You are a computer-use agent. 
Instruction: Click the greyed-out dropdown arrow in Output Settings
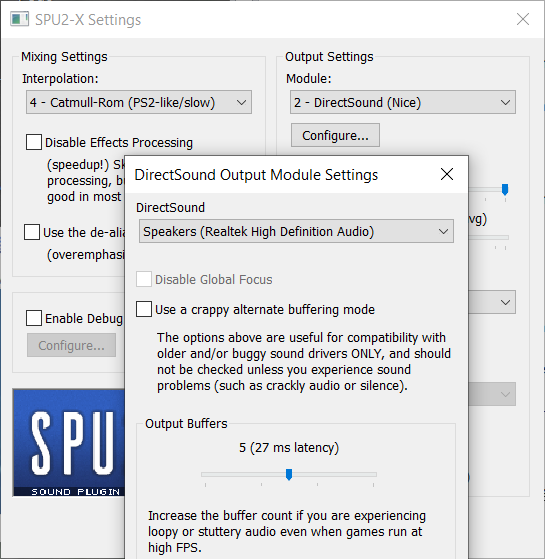pos(505,394)
